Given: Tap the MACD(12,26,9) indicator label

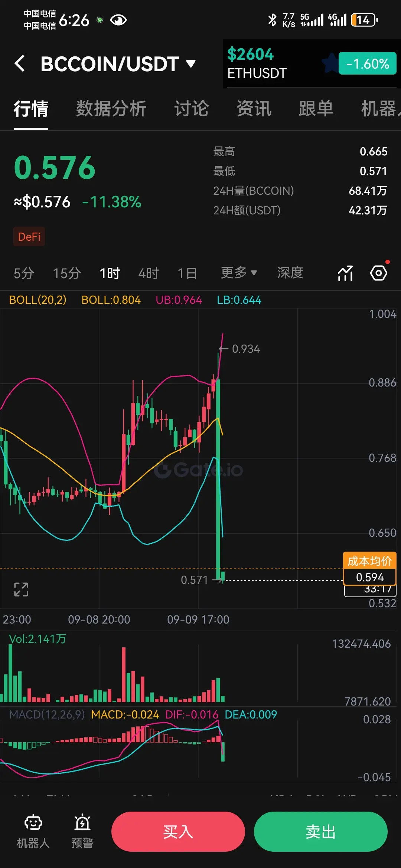Looking at the screenshot, I should point(47,714).
